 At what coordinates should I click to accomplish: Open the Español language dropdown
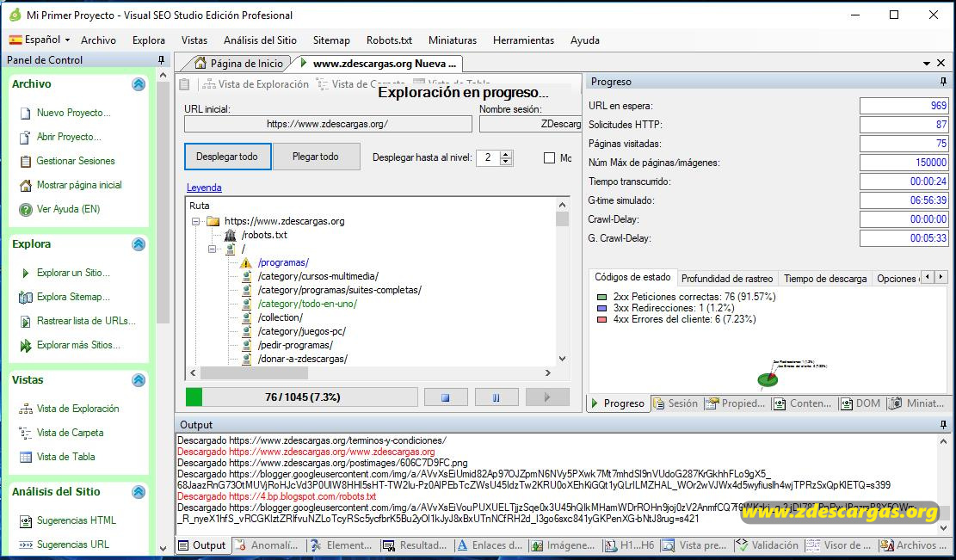40,40
